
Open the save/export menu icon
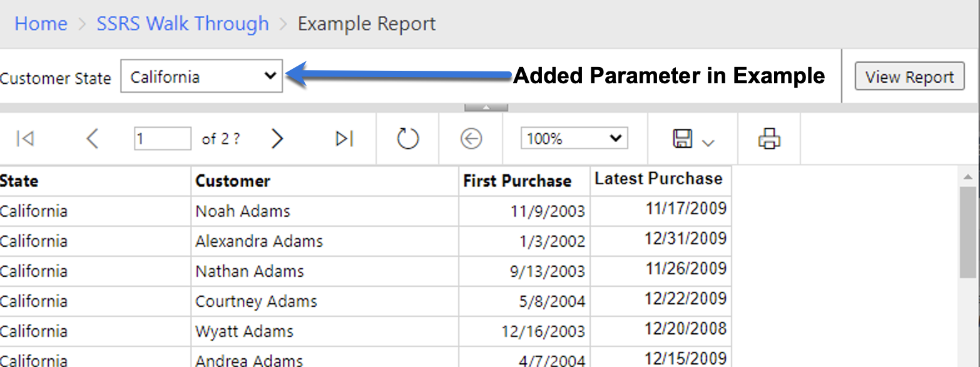(x=692, y=138)
